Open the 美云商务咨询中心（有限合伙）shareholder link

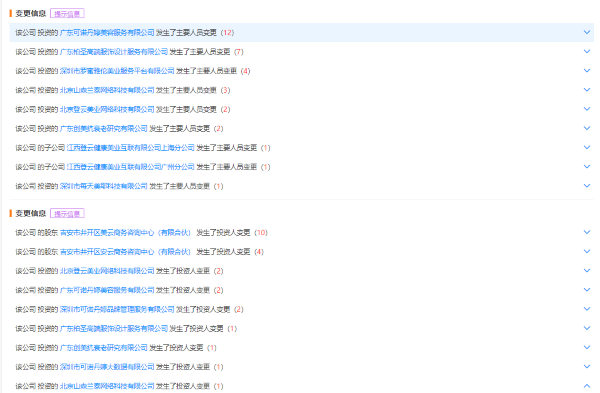[x=125, y=232]
